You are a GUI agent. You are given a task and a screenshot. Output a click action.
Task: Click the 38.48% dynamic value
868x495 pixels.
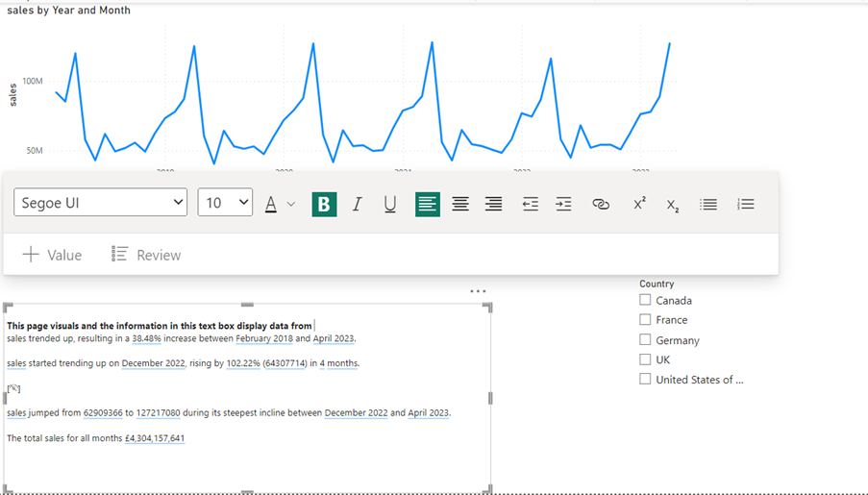tap(146, 338)
